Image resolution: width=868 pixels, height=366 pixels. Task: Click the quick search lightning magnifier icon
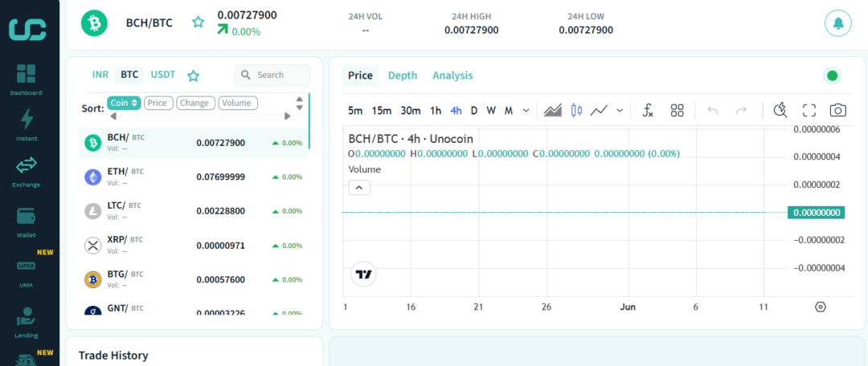(780, 111)
